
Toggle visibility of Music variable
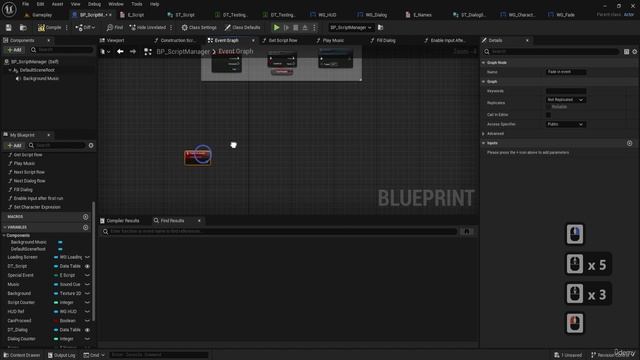(87, 284)
